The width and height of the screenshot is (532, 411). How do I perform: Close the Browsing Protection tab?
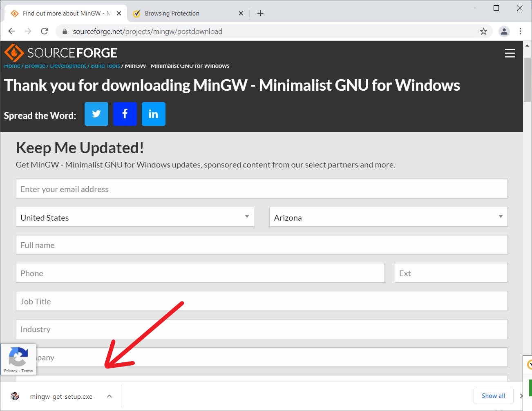(x=241, y=13)
